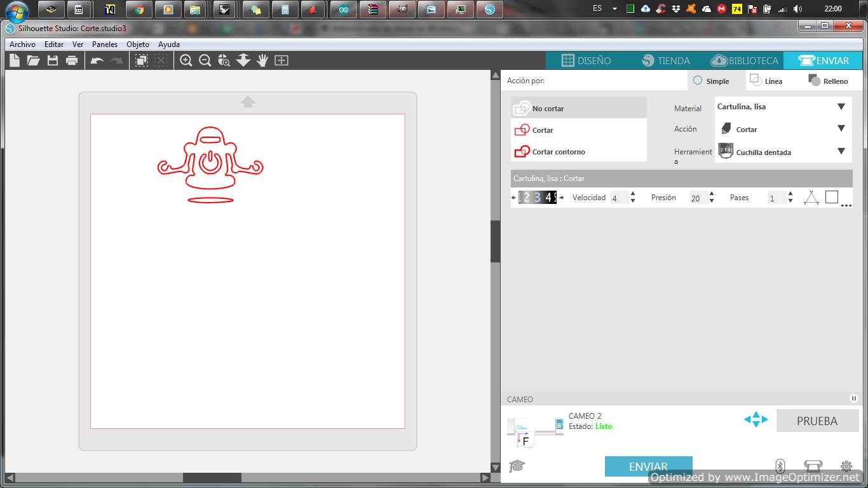The height and width of the screenshot is (488, 868).
Task: Switch to the TIENDA tab
Action: [665, 60]
